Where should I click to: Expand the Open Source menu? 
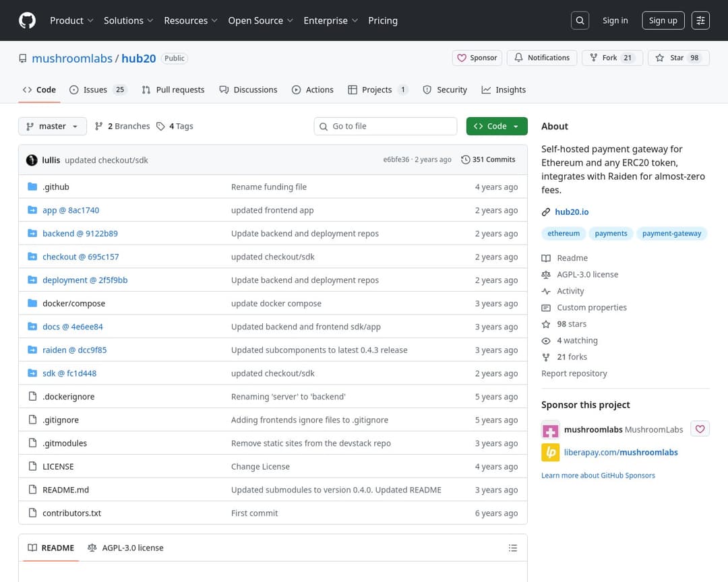click(260, 20)
